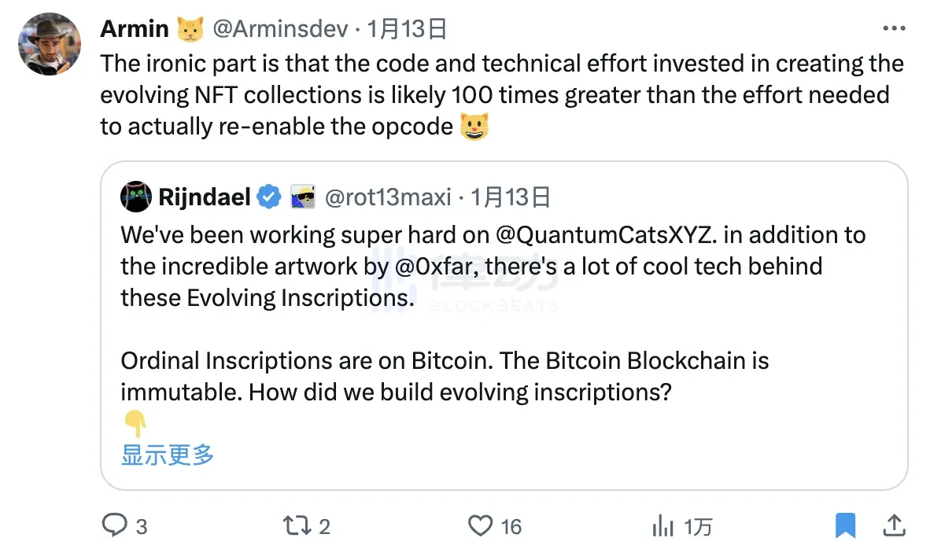This screenshot has width=930, height=560.
Task: Open the three-dot more options menu
Action: 895,29
